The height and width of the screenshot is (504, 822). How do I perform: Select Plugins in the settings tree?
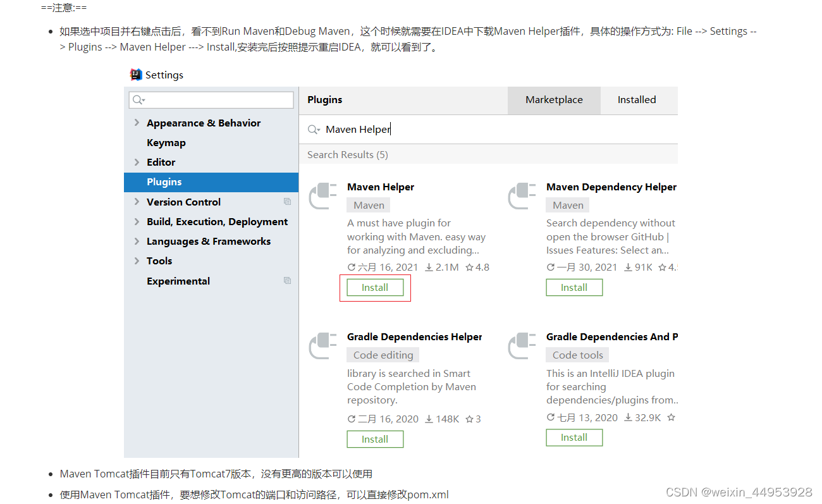pos(211,182)
